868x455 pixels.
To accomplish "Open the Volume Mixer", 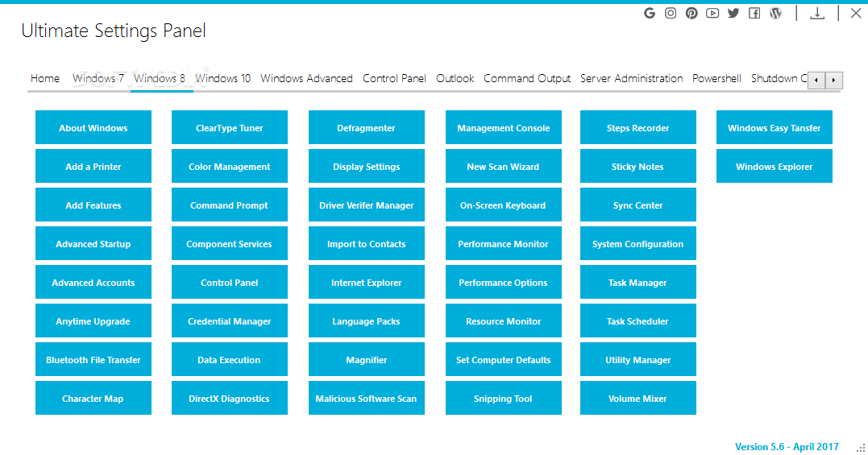I will [x=638, y=399].
